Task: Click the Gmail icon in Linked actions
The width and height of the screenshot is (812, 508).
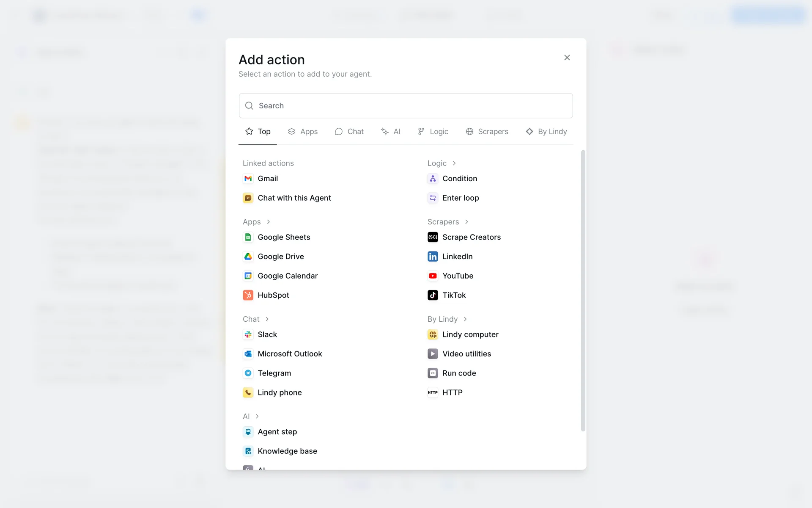Action: tap(248, 179)
